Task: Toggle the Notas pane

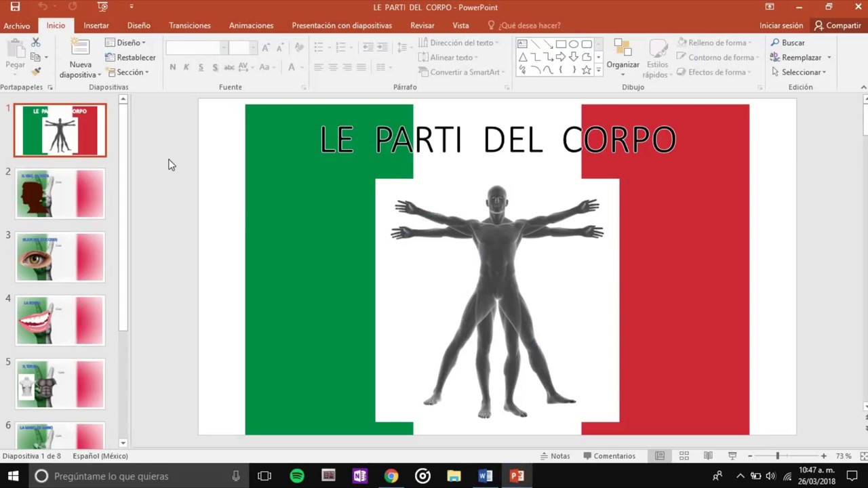Action: (555, 456)
